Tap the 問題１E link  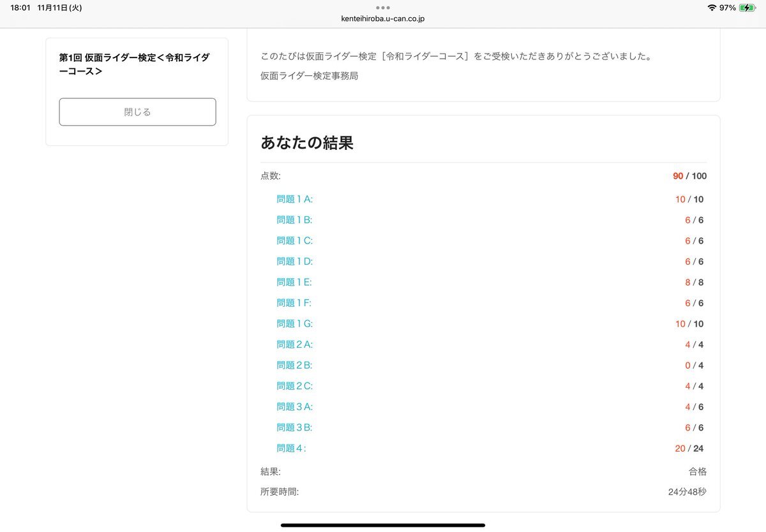pyautogui.click(x=294, y=282)
